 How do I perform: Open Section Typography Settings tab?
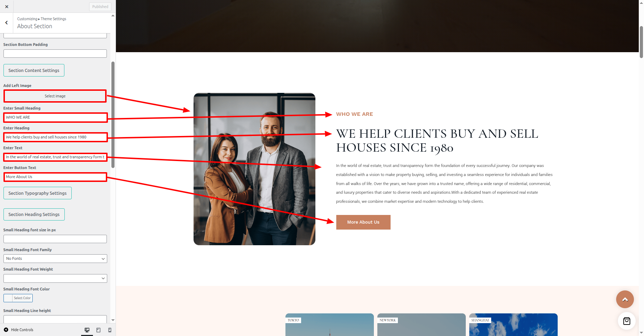click(x=38, y=193)
